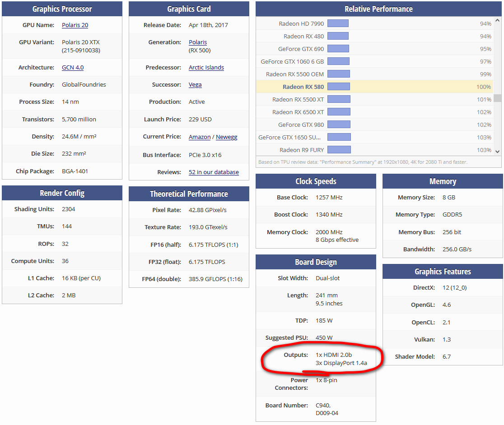Click the Radeon HD 7990 performance bar

338,23
